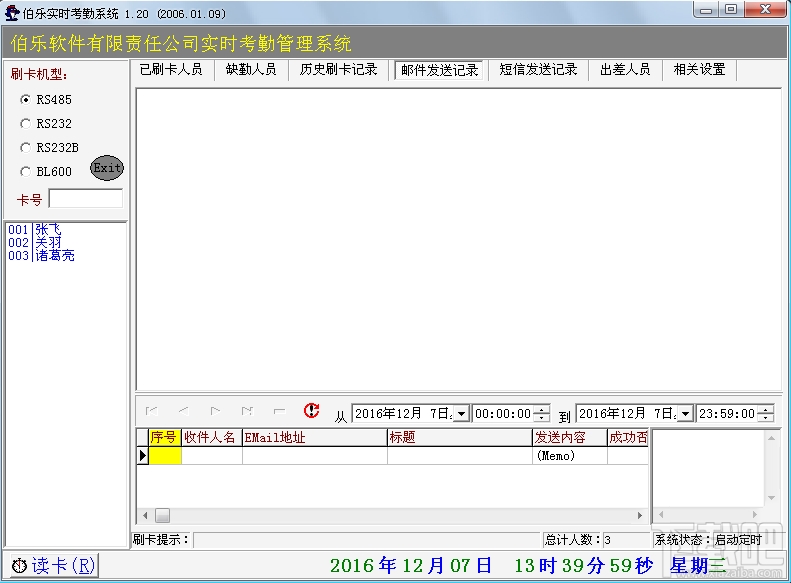Open the 缺勤人员 tab

point(251,70)
